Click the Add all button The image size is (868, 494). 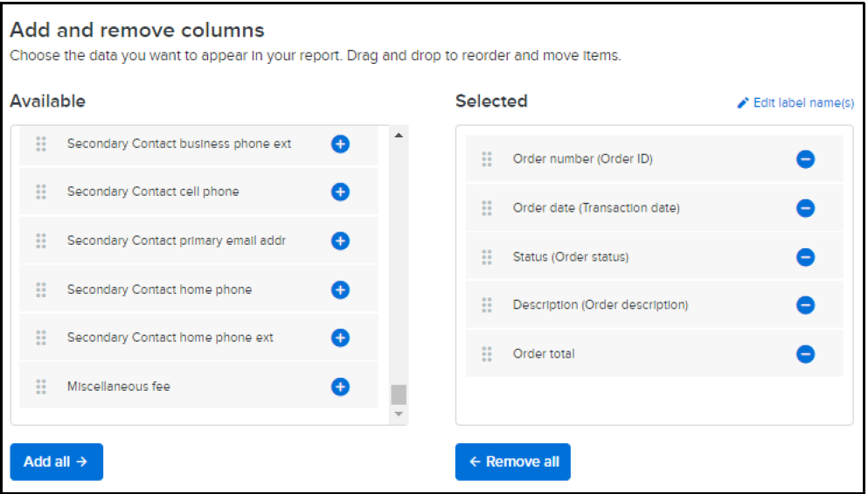click(x=57, y=462)
